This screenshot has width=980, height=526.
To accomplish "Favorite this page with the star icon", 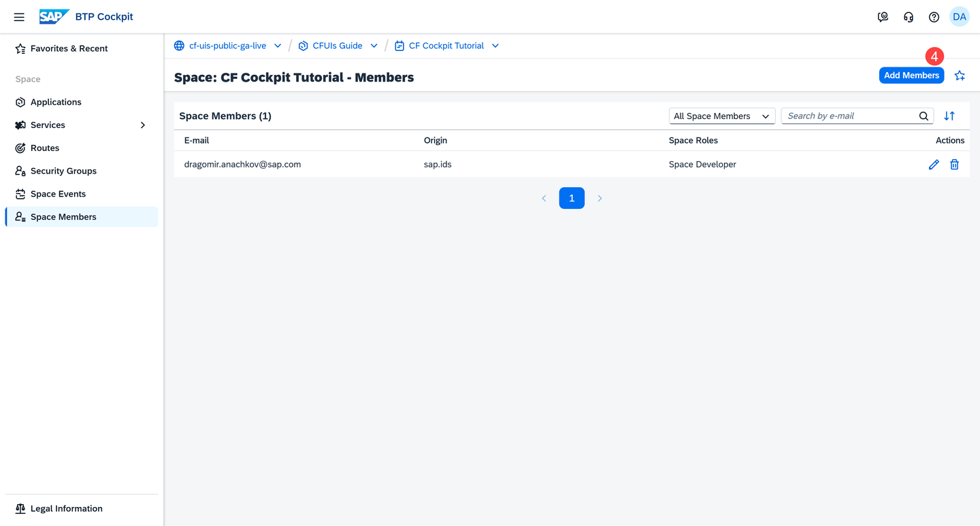I will coord(960,76).
